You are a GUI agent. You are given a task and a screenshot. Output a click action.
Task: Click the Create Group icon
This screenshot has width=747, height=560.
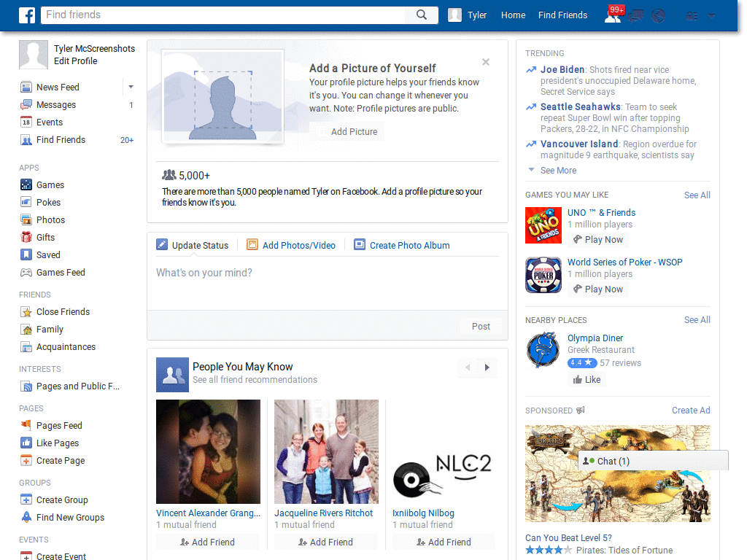tap(26, 500)
